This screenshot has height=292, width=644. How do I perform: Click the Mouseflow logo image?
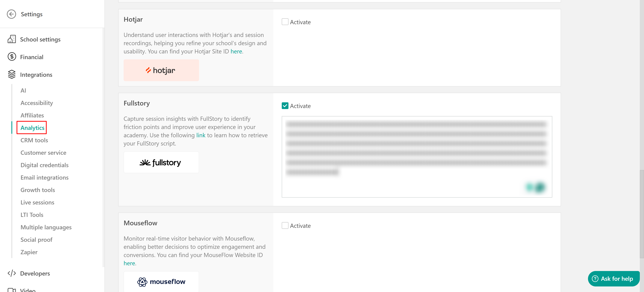point(161,281)
